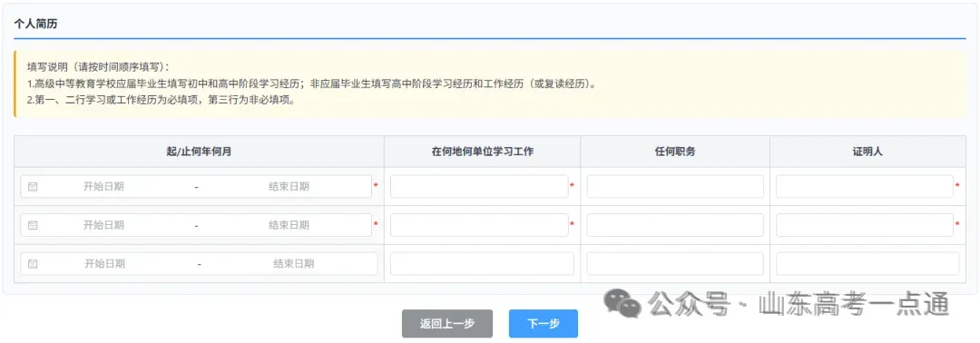
Task: Click instruction line starting with 2.第一、二行
Action: [161, 101]
